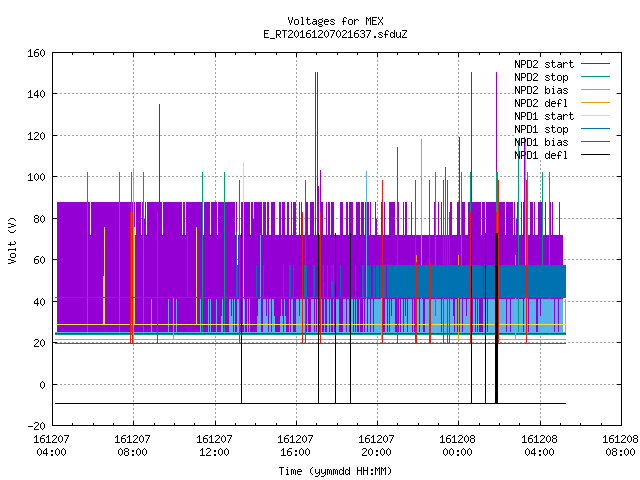Click the NPD2 stop legend label
This screenshot has width=640, height=480.
[x=541, y=77]
